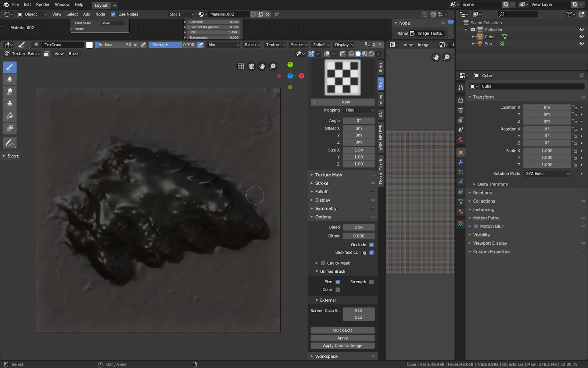The height and width of the screenshot is (368, 588).
Task: Select the Annotate tool
Action: (10, 143)
